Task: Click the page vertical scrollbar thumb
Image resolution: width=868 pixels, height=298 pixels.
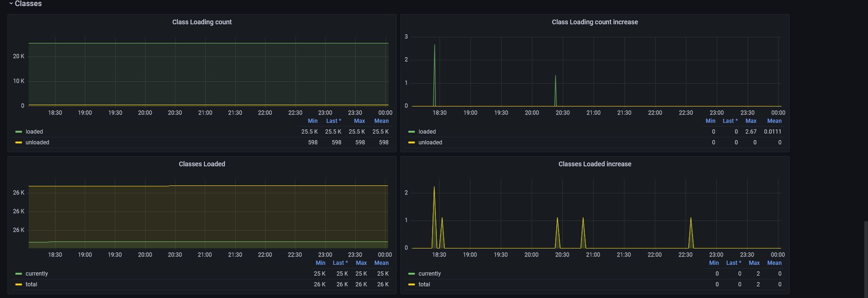Action: pos(866,259)
